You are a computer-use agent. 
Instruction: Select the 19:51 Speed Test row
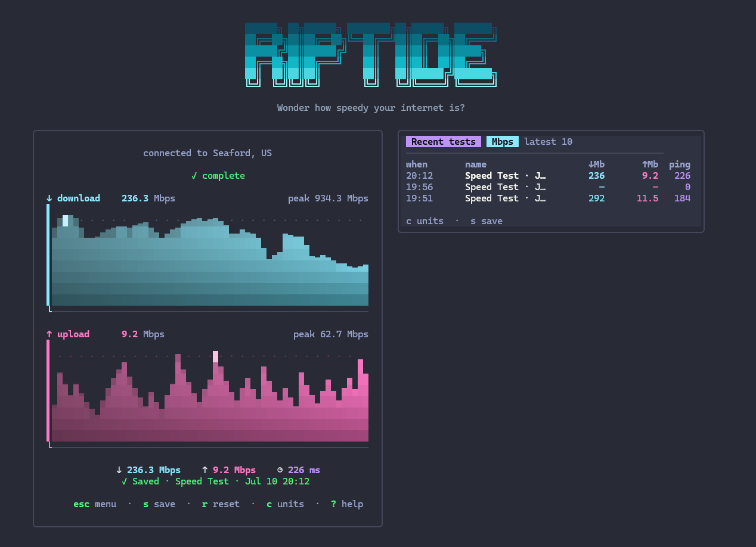coord(548,198)
